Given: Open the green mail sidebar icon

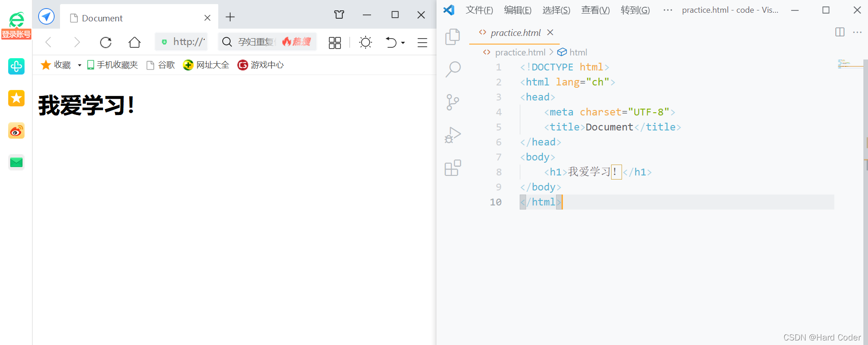Looking at the screenshot, I should click(16, 162).
